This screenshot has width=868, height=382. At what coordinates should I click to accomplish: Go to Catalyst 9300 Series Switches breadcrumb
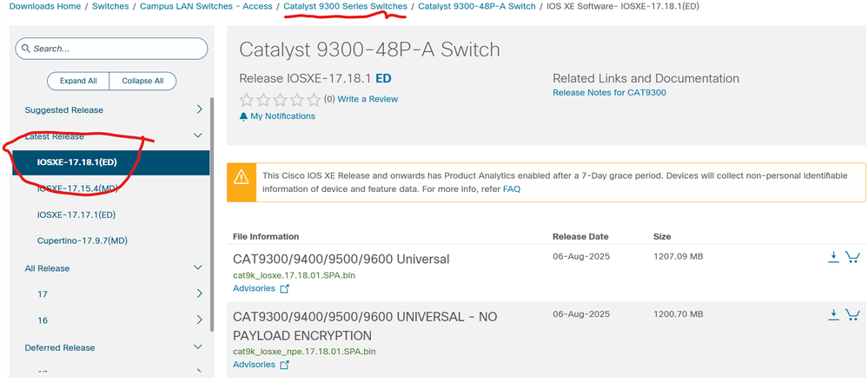[x=346, y=6]
